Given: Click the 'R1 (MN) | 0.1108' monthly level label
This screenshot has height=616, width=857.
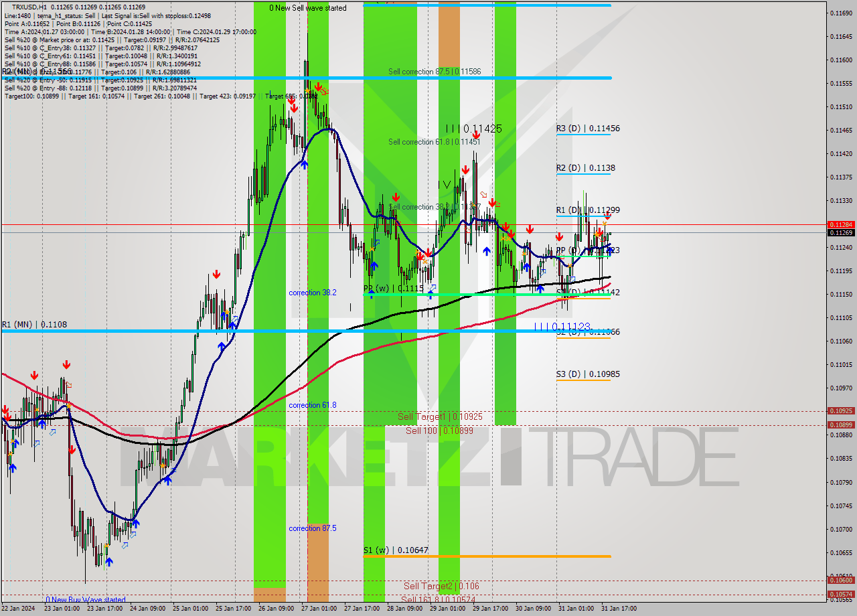Looking at the screenshot, I should 34,324.
